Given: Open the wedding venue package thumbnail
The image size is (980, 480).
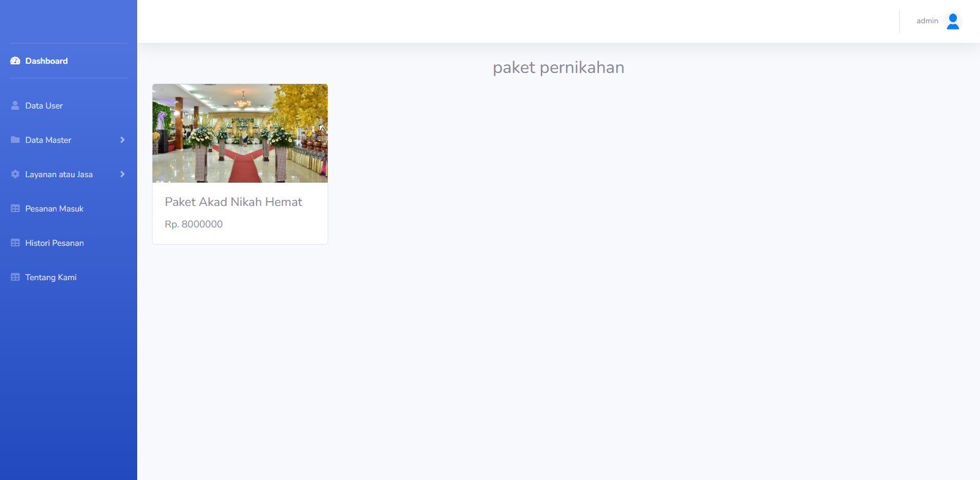Looking at the screenshot, I should [240, 133].
